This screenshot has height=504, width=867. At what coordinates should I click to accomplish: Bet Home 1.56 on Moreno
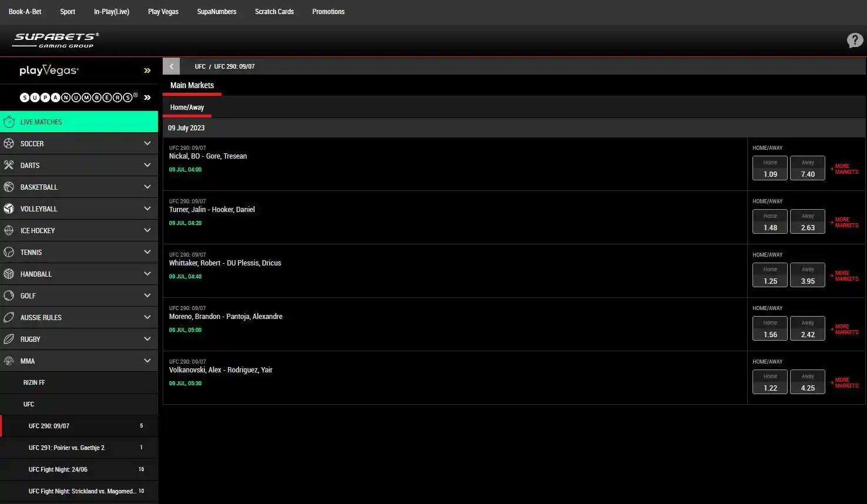point(770,329)
